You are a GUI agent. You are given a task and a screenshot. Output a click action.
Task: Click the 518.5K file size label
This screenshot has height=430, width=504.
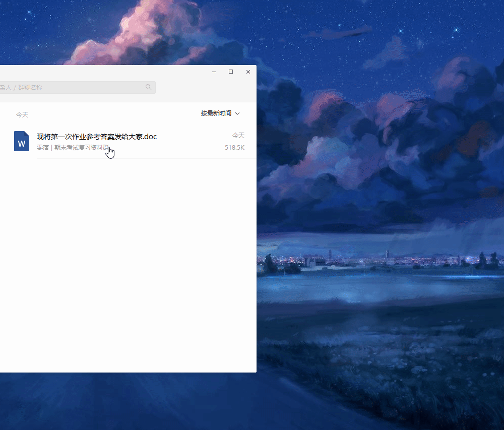pos(234,148)
